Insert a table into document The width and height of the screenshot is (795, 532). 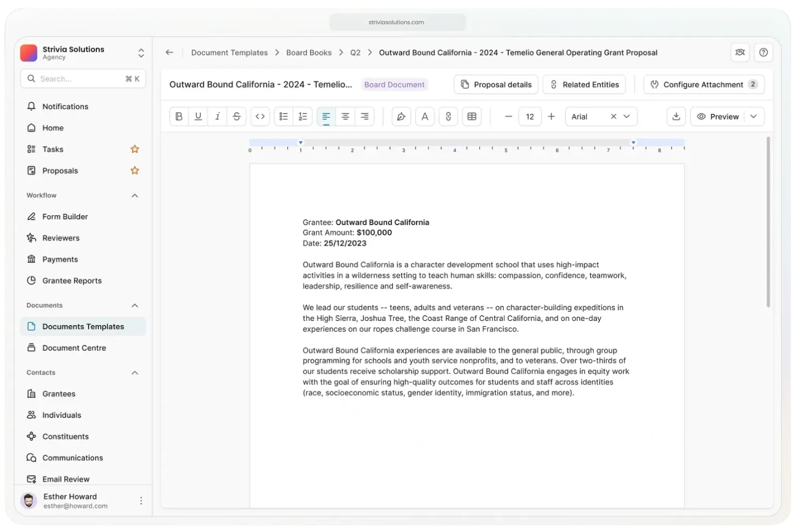[472, 116]
